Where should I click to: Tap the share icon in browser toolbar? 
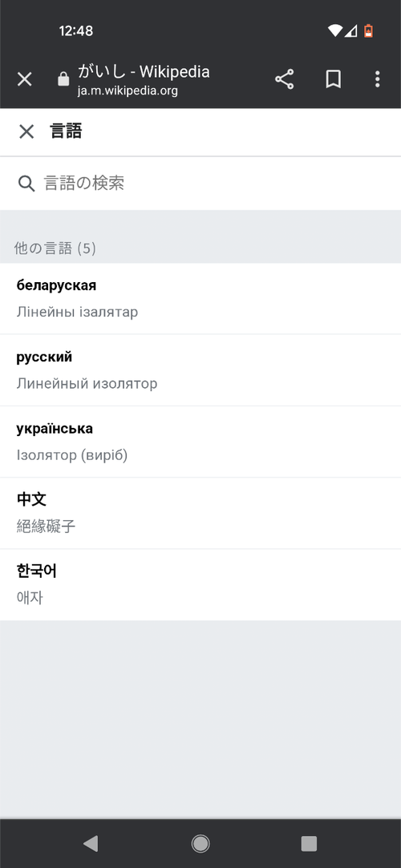pyautogui.click(x=284, y=79)
